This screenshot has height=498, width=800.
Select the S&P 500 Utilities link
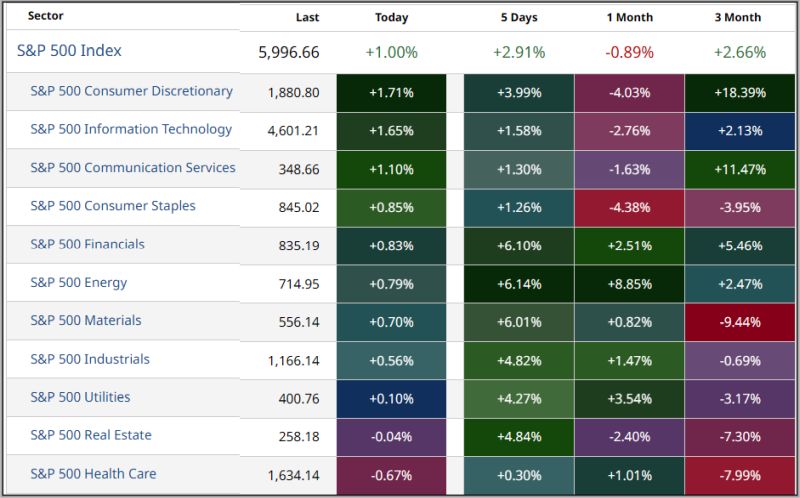tap(80, 397)
